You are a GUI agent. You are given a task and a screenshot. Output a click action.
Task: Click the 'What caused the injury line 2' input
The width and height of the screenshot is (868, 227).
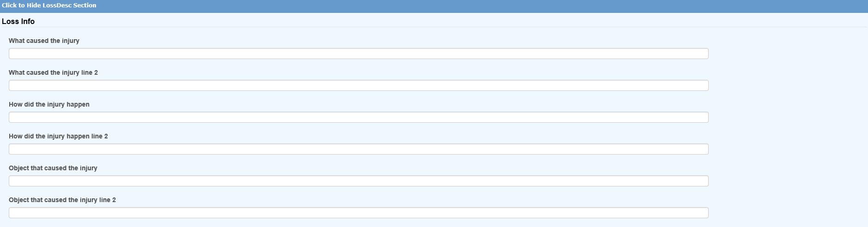pos(358,85)
